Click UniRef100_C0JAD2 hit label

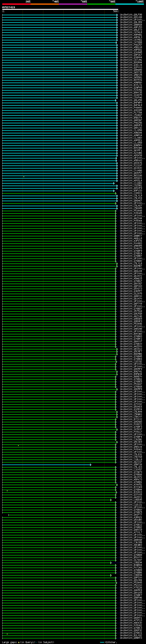(x=131, y=183)
